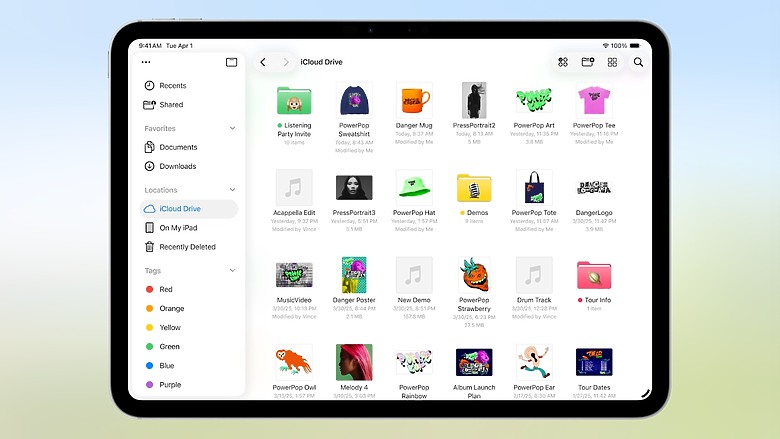Screen dimensions: 780x439
Task: Open the MusicVideo file
Action: 294,275
